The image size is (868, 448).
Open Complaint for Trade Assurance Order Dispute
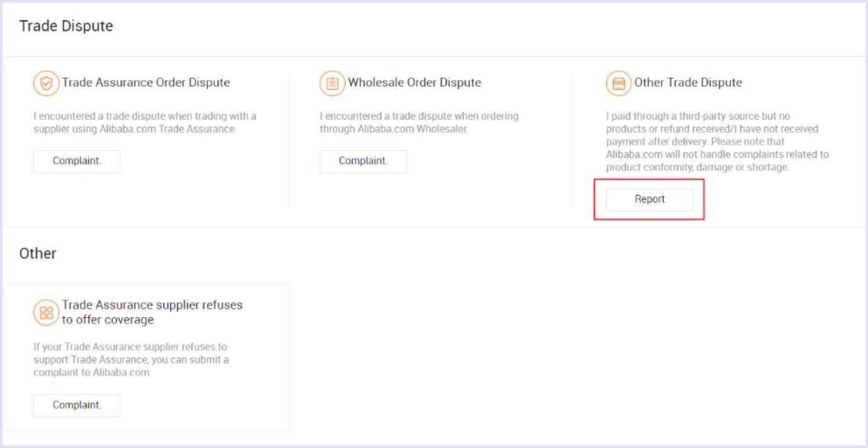tap(77, 161)
